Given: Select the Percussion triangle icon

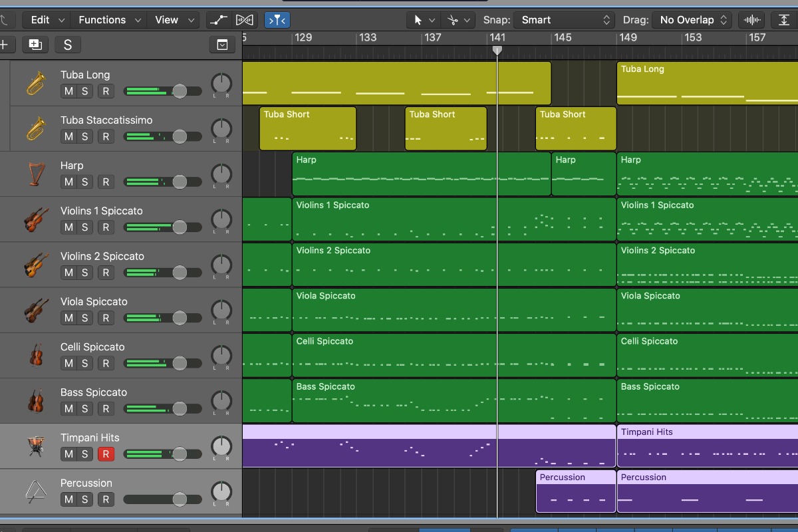Looking at the screenshot, I should point(35,491).
